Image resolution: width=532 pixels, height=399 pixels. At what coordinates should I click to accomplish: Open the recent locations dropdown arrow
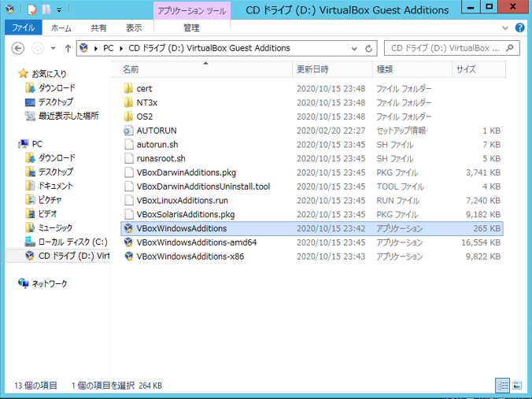point(54,48)
